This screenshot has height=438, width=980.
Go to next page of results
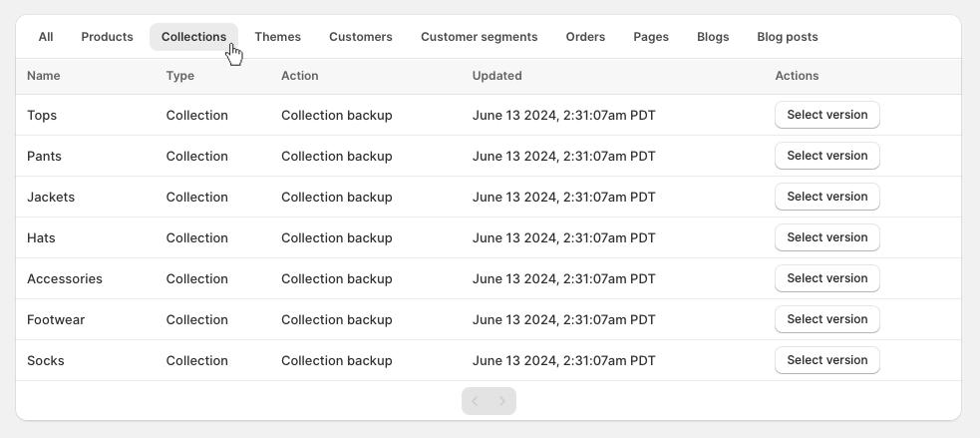tap(502, 401)
